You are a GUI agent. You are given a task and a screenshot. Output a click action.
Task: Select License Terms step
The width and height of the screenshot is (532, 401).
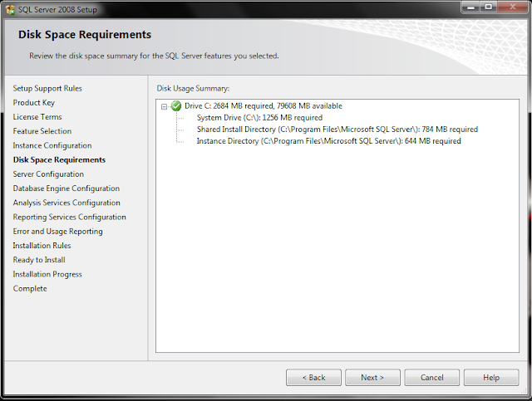click(37, 117)
